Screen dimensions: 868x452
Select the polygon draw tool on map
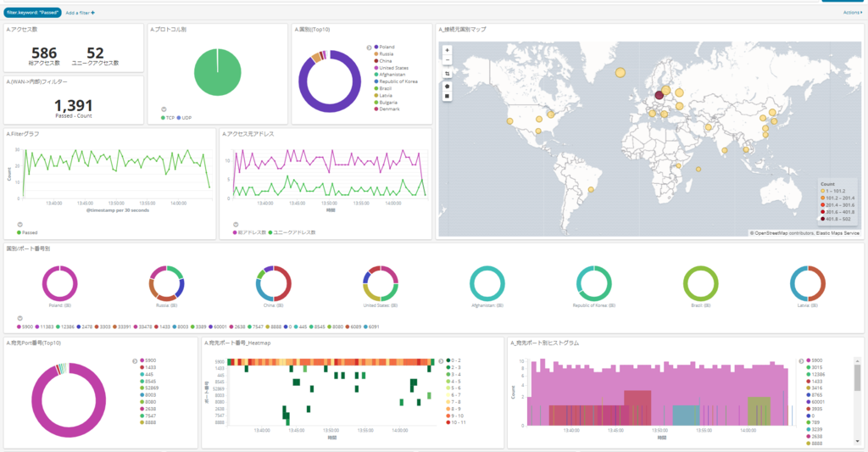(448, 86)
